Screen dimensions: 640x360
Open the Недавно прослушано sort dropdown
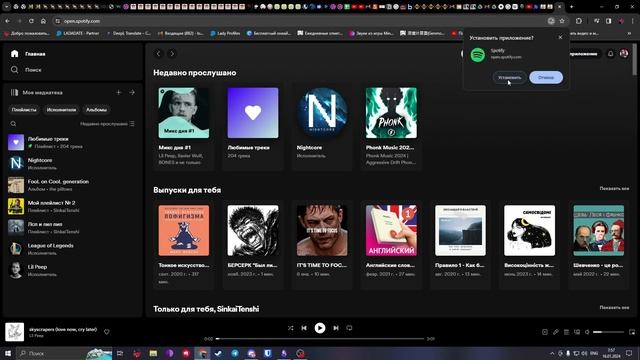(x=107, y=124)
